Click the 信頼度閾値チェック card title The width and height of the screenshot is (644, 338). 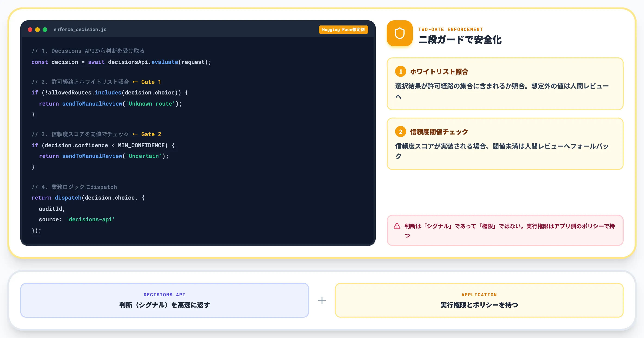tap(439, 131)
